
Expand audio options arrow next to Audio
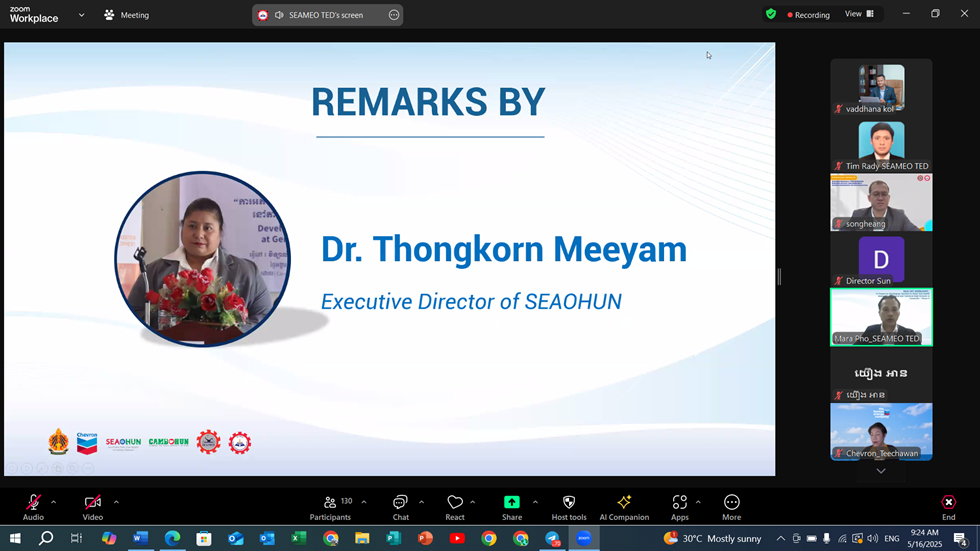54,501
